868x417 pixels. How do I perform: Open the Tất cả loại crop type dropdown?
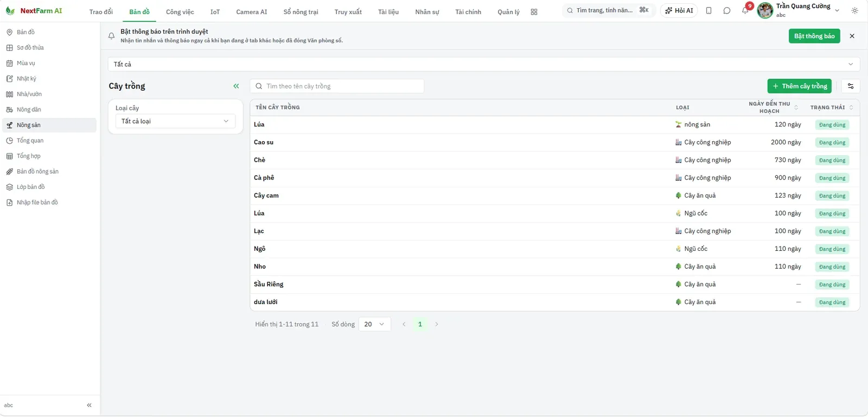point(175,121)
